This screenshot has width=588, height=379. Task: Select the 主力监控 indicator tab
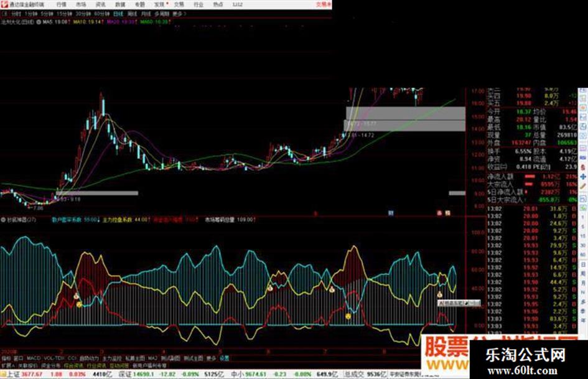tap(112, 358)
